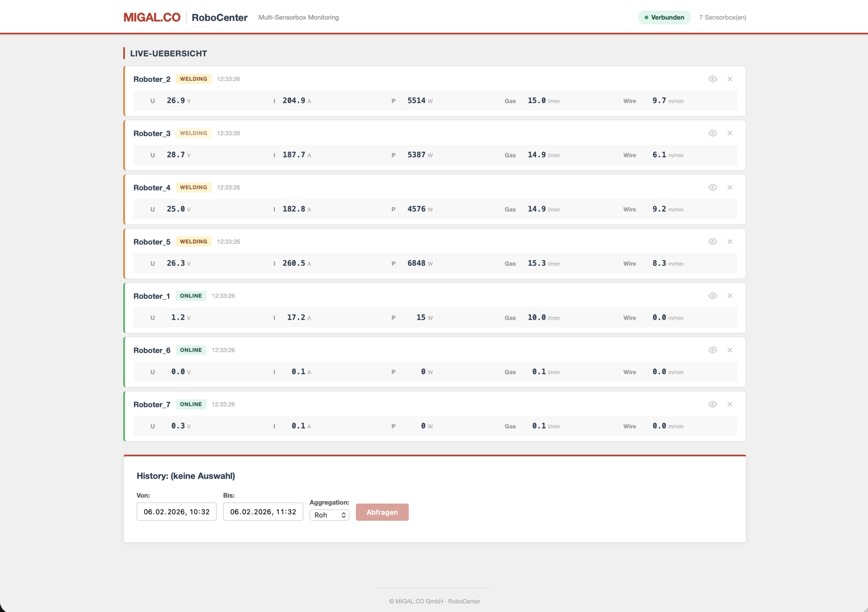Click the Roboter_3 close X icon
This screenshot has width=868, height=612.
[730, 133]
